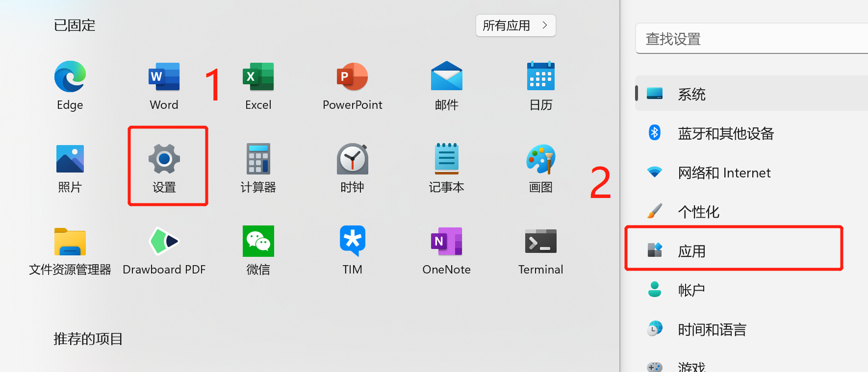The image size is (868, 372).
Task: Open the 时钟 clock app
Action: 353,159
